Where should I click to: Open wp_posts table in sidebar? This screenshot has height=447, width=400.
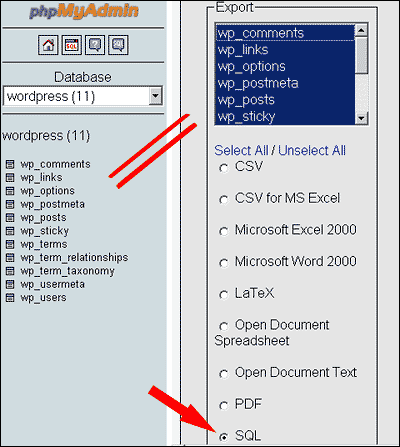click(43, 218)
